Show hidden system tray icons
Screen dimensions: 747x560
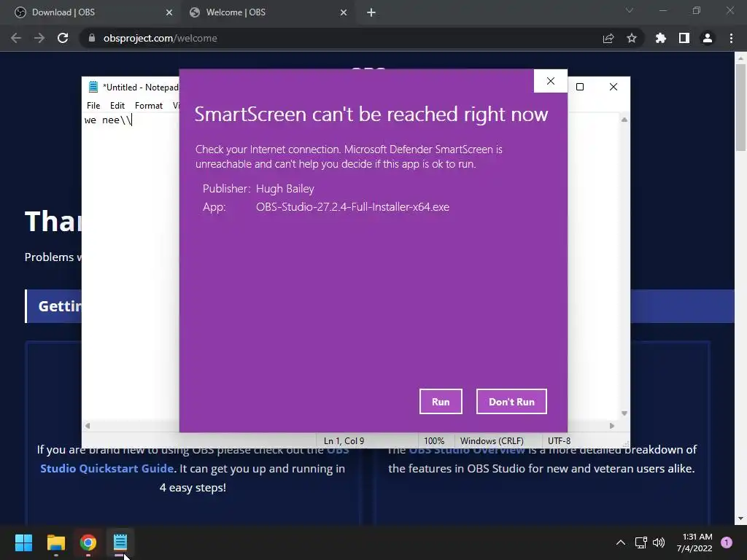[621, 542]
